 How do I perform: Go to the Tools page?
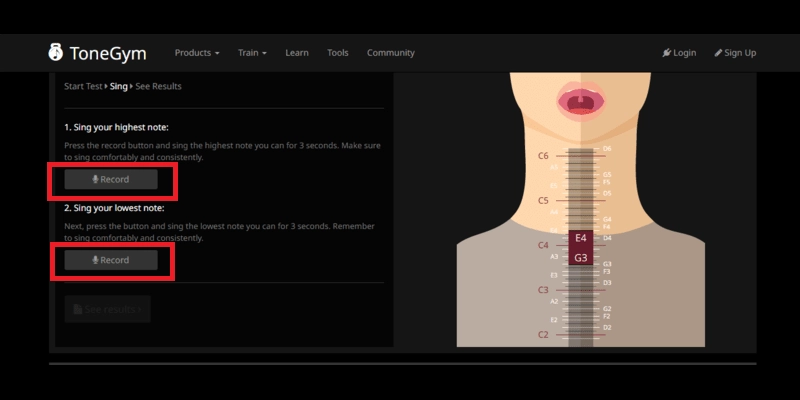coord(338,53)
